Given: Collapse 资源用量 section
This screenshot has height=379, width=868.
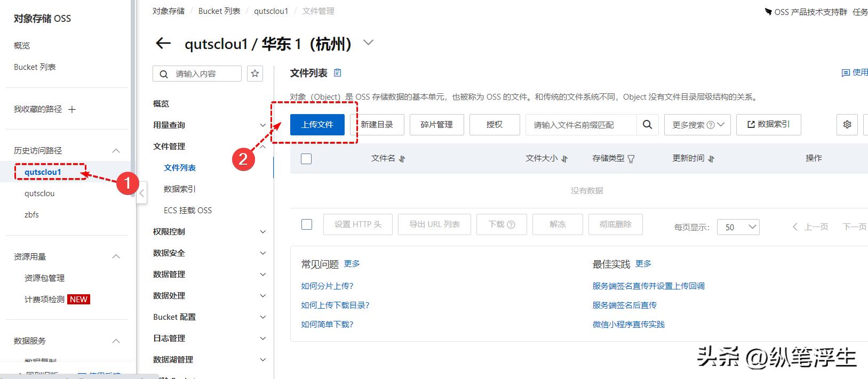Looking at the screenshot, I should [x=116, y=256].
